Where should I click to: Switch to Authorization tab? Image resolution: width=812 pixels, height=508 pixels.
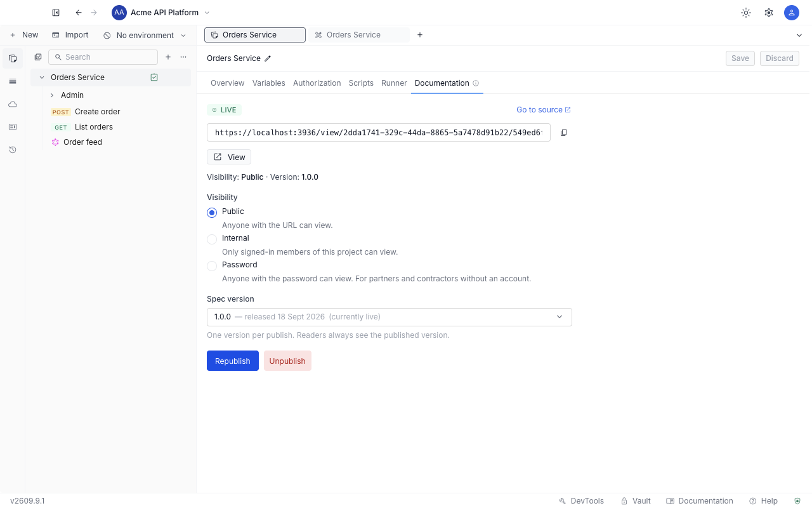click(317, 83)
